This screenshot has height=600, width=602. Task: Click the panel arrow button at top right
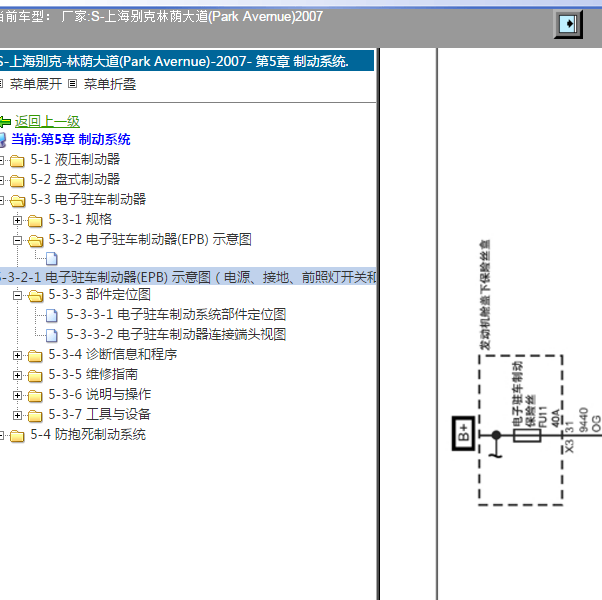click(568, 24)
